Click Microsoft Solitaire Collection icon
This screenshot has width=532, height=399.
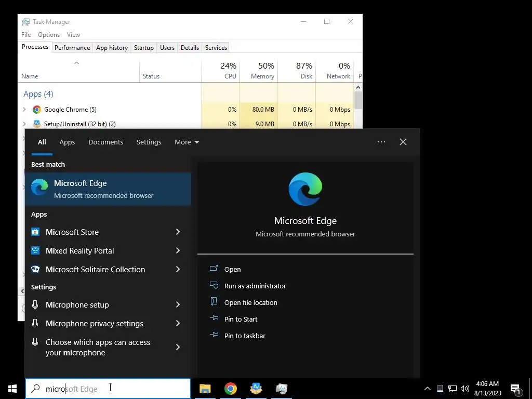tap(35, 269)
